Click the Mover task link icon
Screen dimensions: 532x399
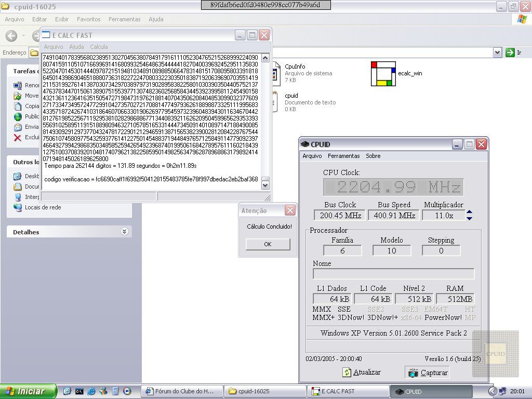coord(18,96)
